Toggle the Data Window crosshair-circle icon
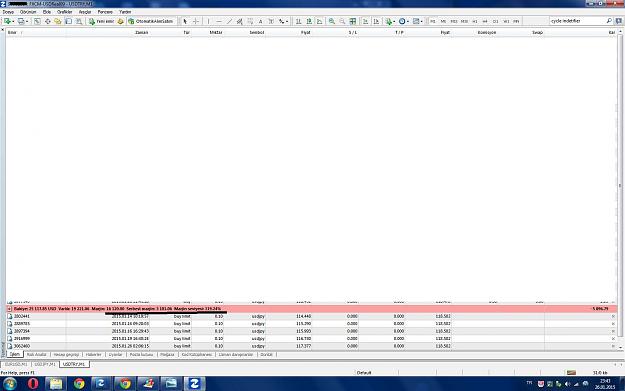Screen dimensions: 625x391 (47, 21)
